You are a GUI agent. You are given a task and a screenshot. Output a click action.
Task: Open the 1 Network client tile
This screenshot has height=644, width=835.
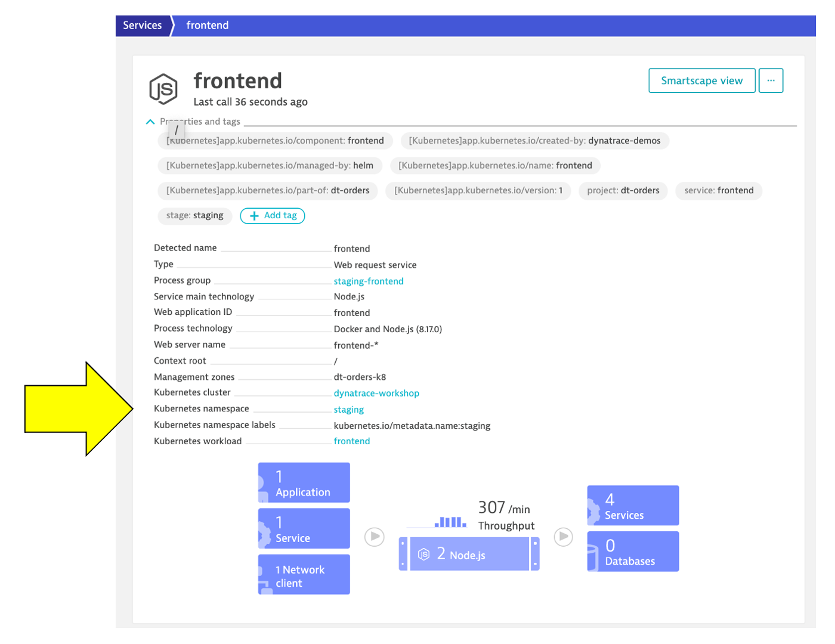click(x=304, y=575)
